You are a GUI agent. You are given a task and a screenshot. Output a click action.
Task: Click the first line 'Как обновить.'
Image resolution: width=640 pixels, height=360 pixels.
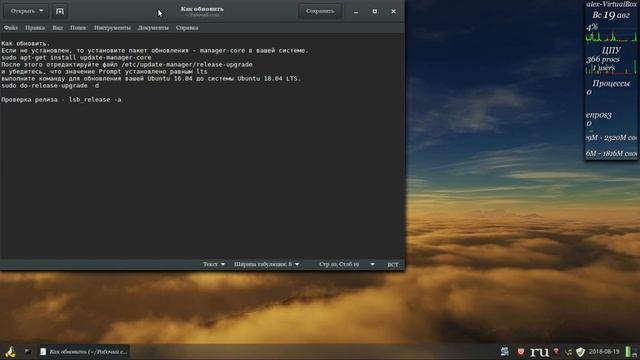point(25,43)
